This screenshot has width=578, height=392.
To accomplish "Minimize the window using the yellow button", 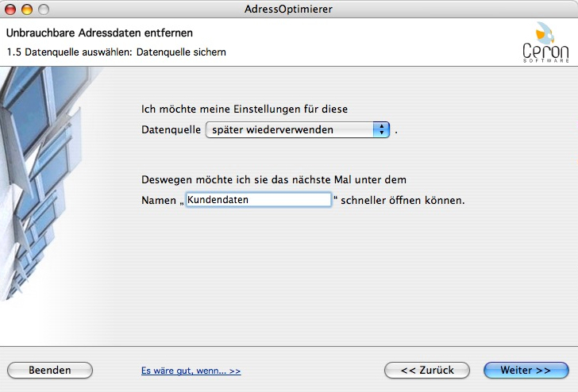I will pos(27,10).
